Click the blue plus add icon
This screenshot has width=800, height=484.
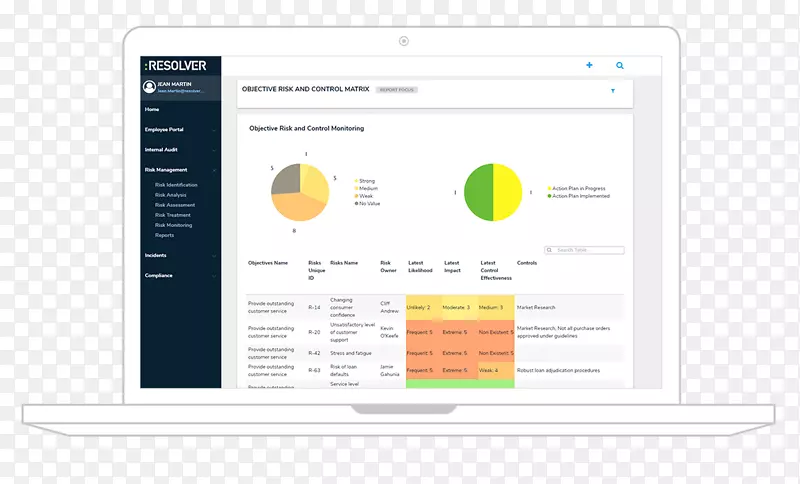(589, 65)
